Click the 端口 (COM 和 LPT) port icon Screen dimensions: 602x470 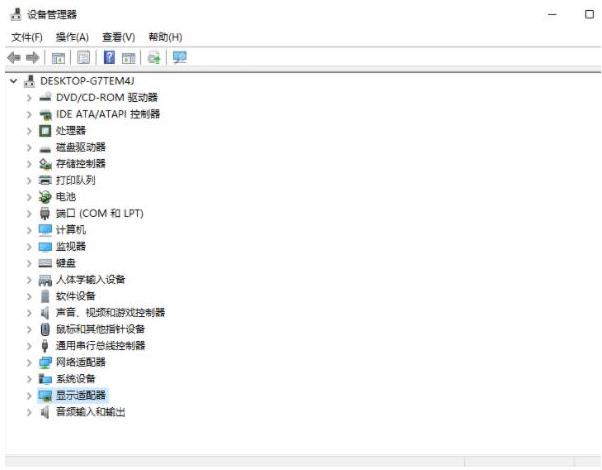[45, 213]
